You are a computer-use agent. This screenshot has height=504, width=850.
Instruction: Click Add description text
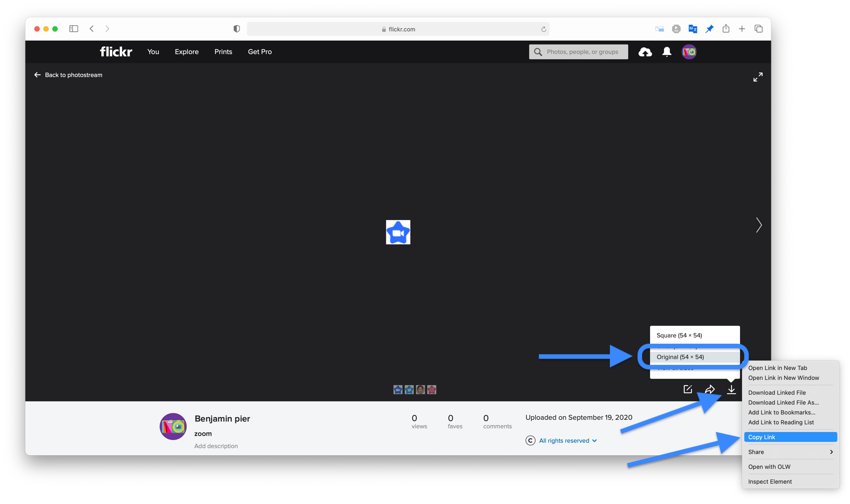216,446
